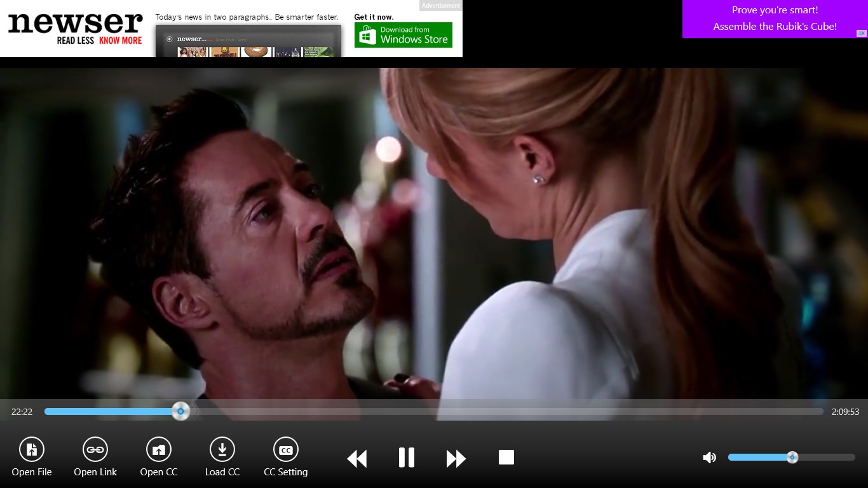Fast forward with double-right arrows
This screenshot has height=488, width=868.
456,458
